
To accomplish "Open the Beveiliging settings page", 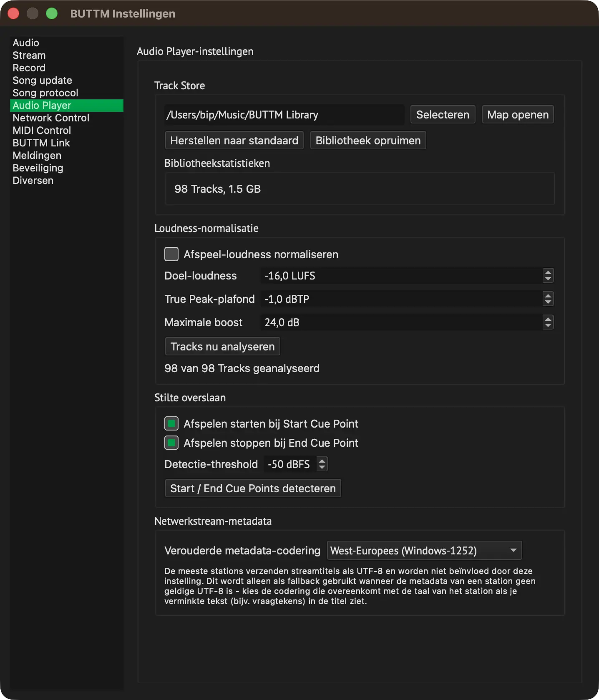I will coord(67,168).
